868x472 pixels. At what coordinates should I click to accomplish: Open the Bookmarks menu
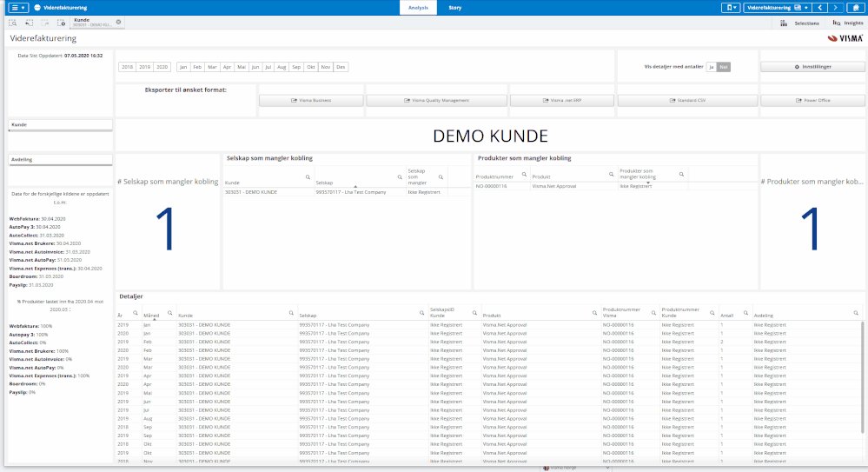[x=731, y=7]
